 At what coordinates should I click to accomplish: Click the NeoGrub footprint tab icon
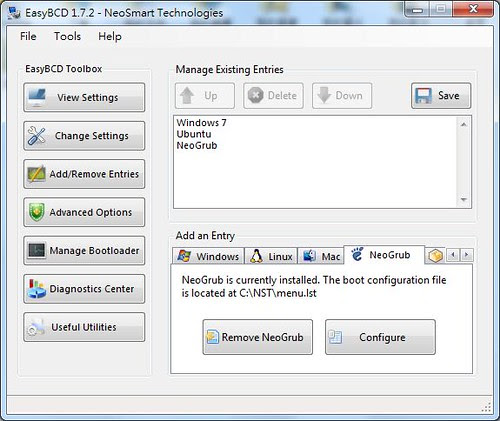(x=357, y=254)
